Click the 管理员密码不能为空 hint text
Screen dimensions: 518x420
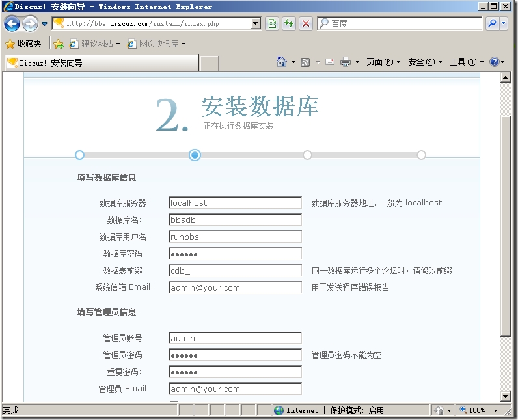pyautogui.click(x=346, y=355)
